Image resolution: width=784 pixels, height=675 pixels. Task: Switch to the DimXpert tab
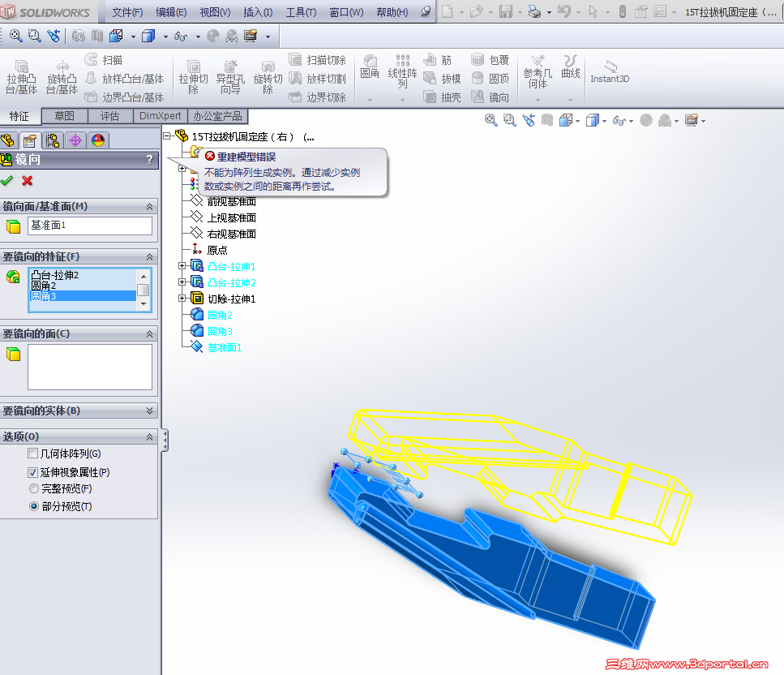[160, 116]
